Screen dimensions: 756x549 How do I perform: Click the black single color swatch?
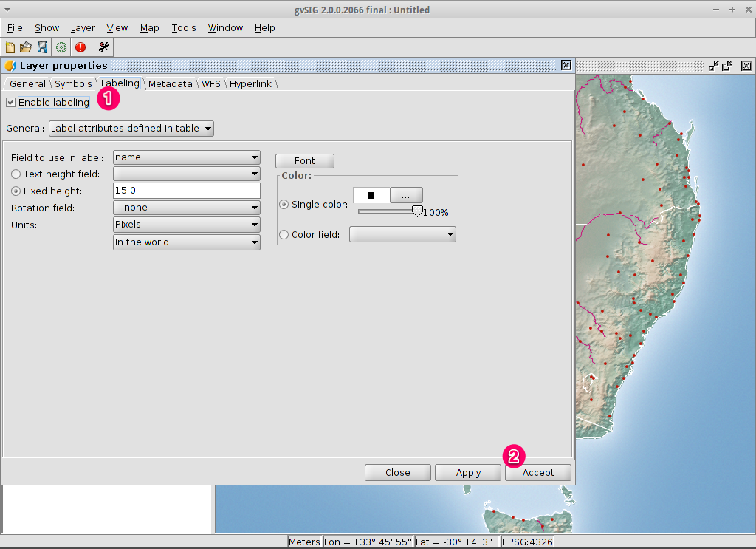(x=371, y=195)
